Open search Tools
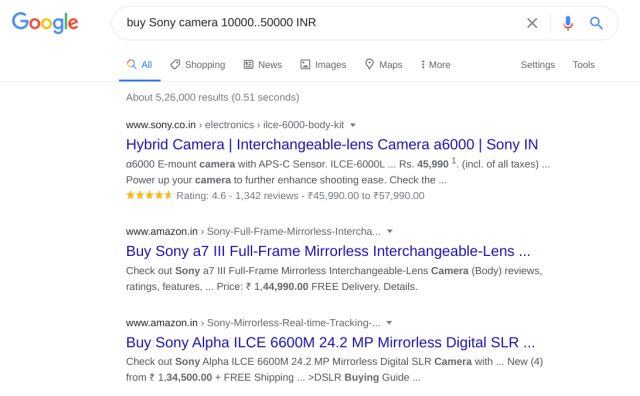This screenshot has width=640, height=396. (x=583, y=65)
